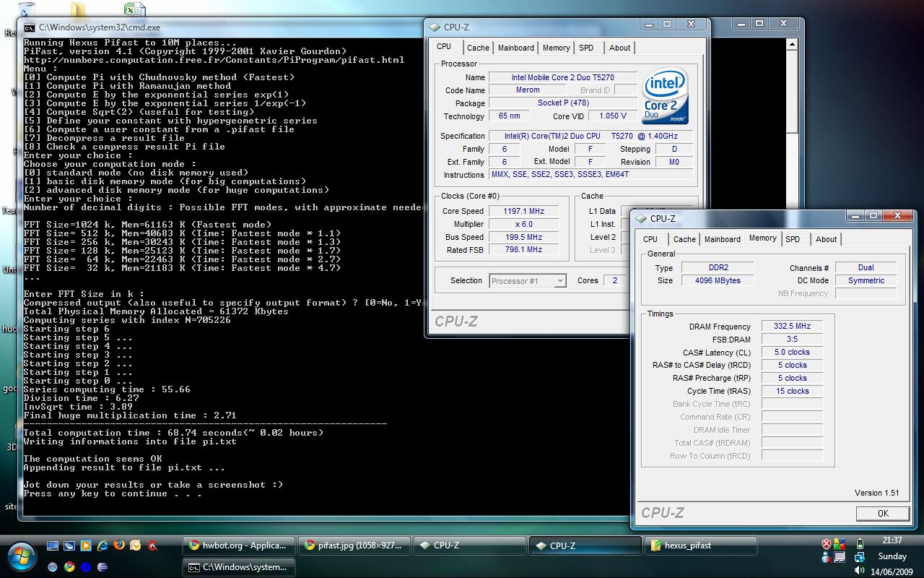This screenshot has height=578, width=924.
Task: Click the dark blue round quick launch icon
Action: 86,567
